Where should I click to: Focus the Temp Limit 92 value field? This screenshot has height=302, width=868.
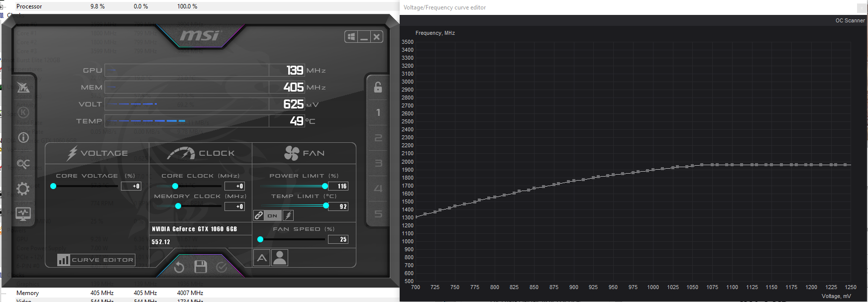tap(338, 206)
